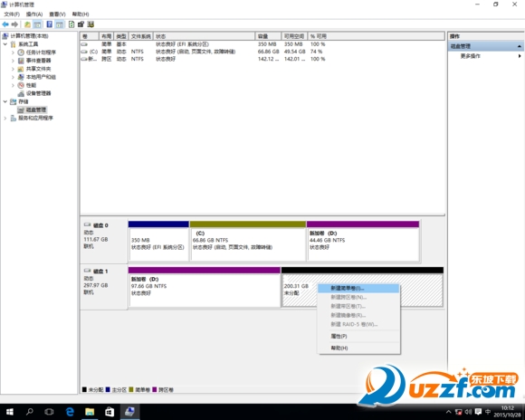Select 任务计划程序 clock icon in tree
The width and height of the screenshot is (525, 420).
click(21, 52)
